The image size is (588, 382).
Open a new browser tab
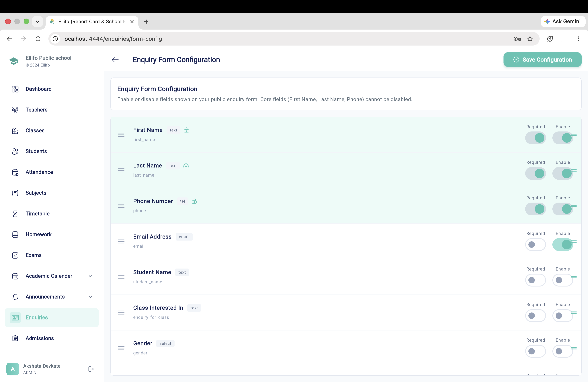coord(146,22)
